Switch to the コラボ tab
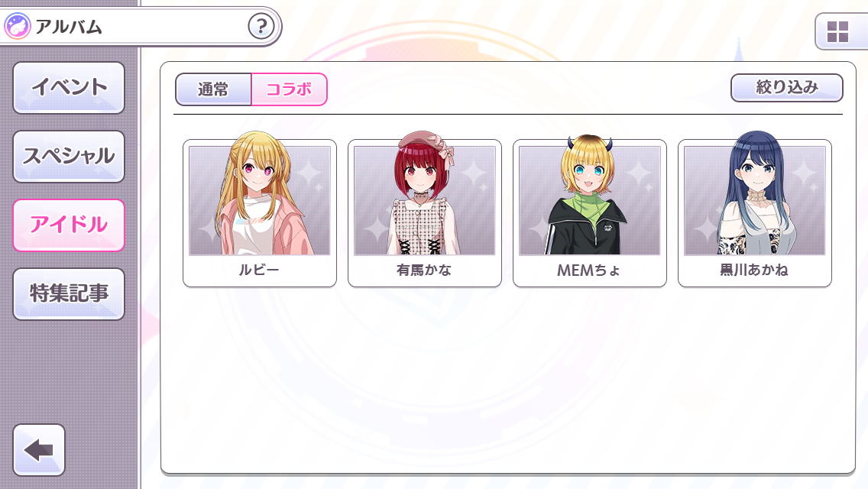Image resolution: width=868 pixels, height=489 pixels. pyautogui.click(x=289, y=89)
